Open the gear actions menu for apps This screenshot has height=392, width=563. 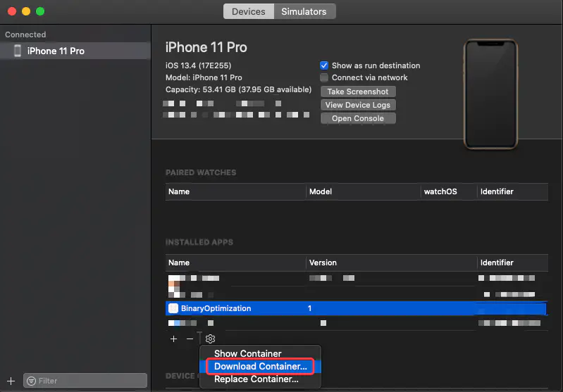coord(211,339)
